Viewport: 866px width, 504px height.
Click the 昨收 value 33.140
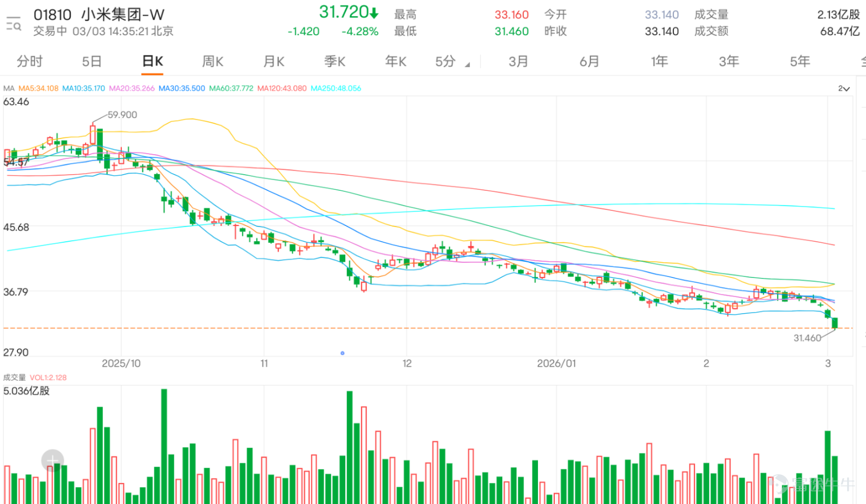point(661,31)
